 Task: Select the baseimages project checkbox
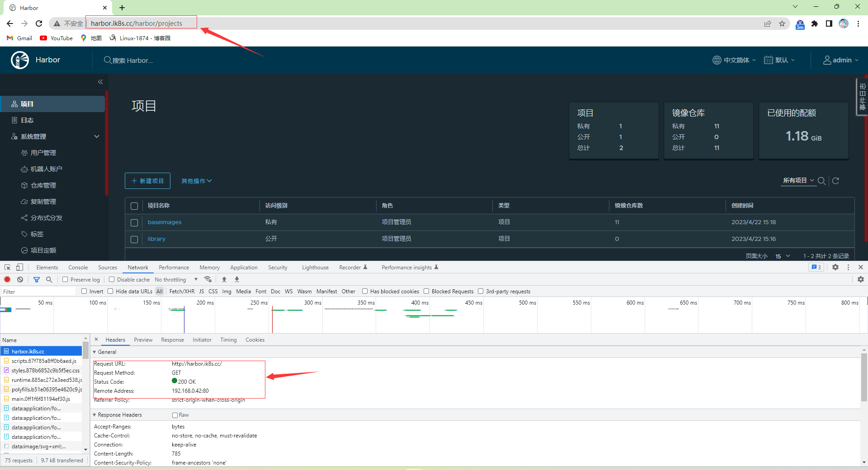click(x=134, y=223)
